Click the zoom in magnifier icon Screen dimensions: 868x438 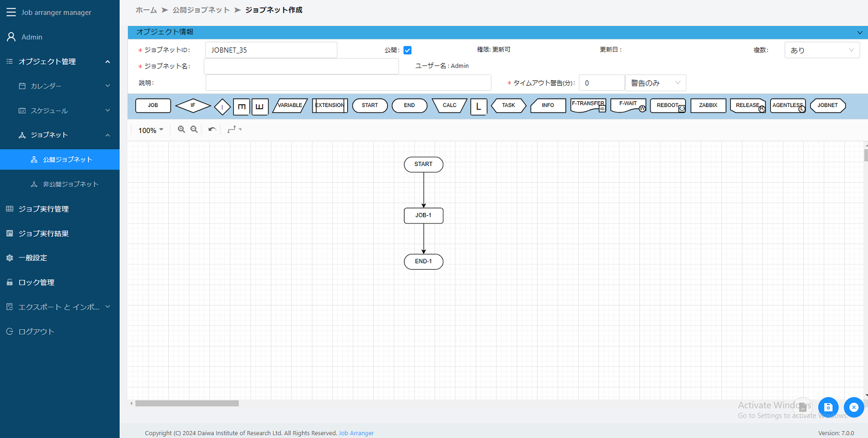181,129
